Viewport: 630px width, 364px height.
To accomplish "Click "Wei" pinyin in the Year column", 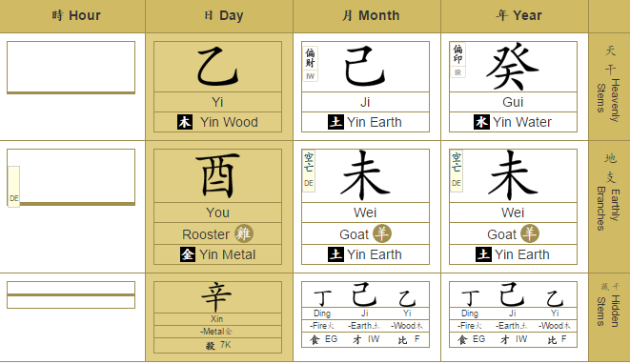I will [x=513, y=212].
